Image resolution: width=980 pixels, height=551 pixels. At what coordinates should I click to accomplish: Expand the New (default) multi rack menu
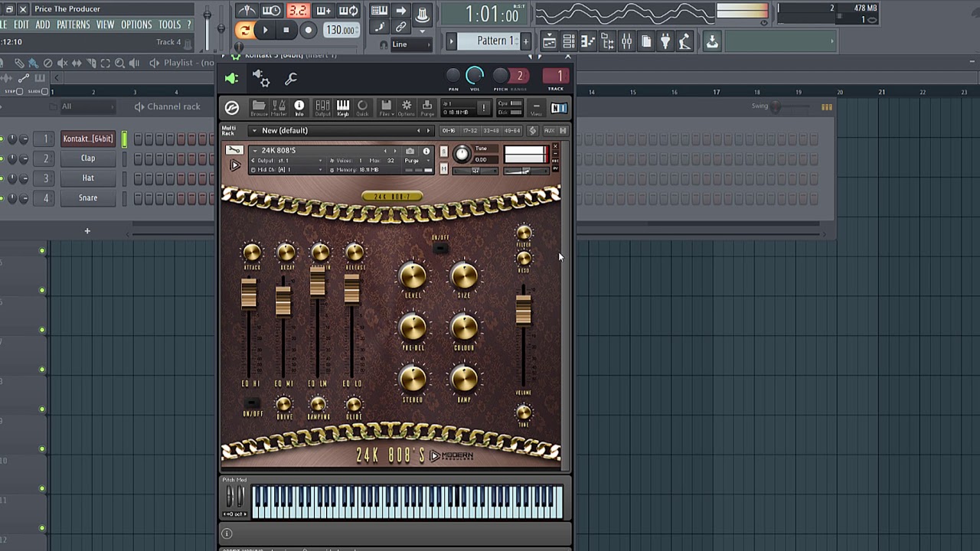[x=254, y=131]
